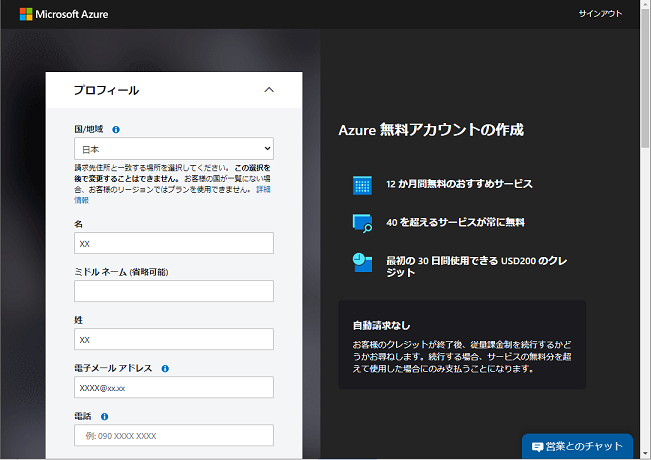The height and width of the screenshot is (460, 651).
Task: Click the info icon next to 電子メール アドレス
Action: click(165, 369)
